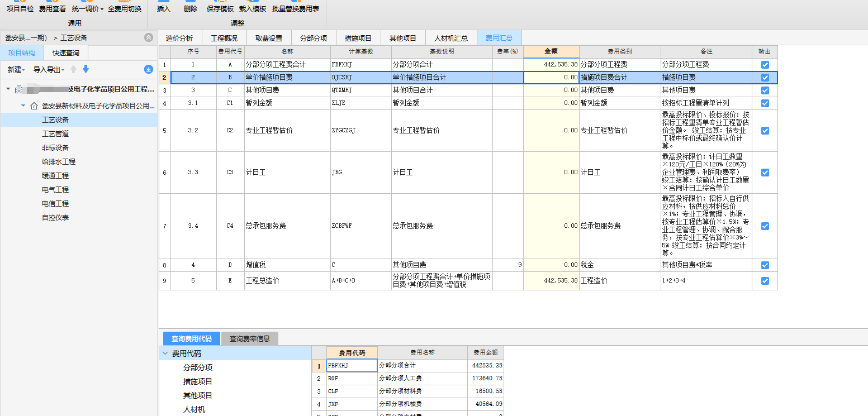The height and width of the screenshot is (416, 868).
Task: Toggle output checkbox for 专业工程暂估价 row
Action: [765, 131]
